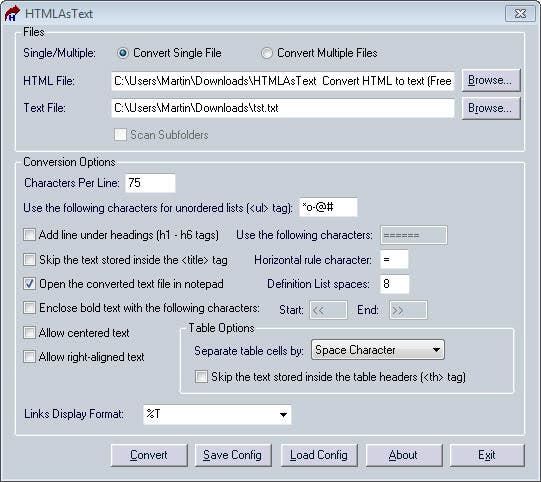
Task: Close the HTMLAsText window
Action: [x=520, y=13]
